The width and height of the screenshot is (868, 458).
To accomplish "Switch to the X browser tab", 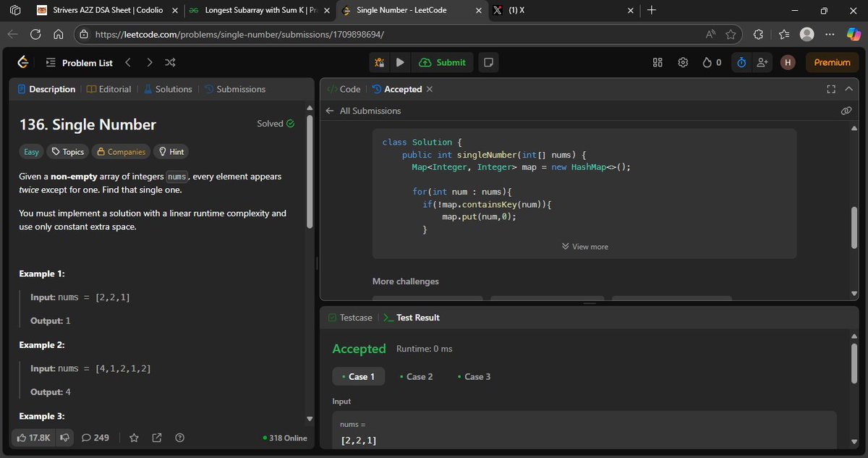I will pyautogui.click(x=562, y=10).
